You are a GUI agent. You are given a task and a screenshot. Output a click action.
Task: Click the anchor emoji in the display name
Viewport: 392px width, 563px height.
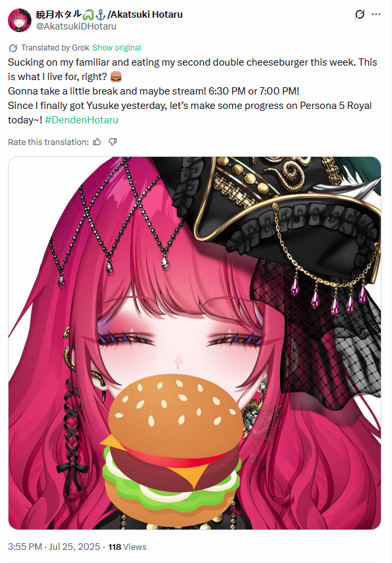coord(100,14)
